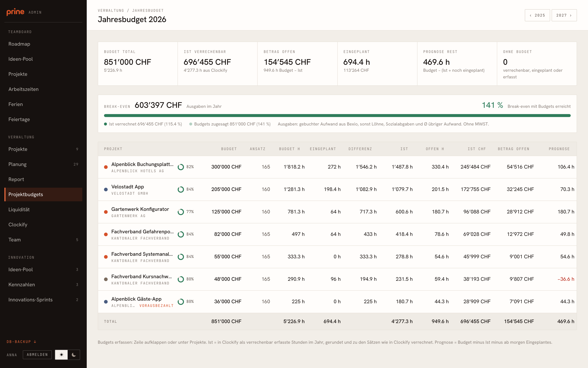Screen dimensions: 588x368
Task: Expand the Alpenblick Buchungsplattform row
Action: pos(337,167)
